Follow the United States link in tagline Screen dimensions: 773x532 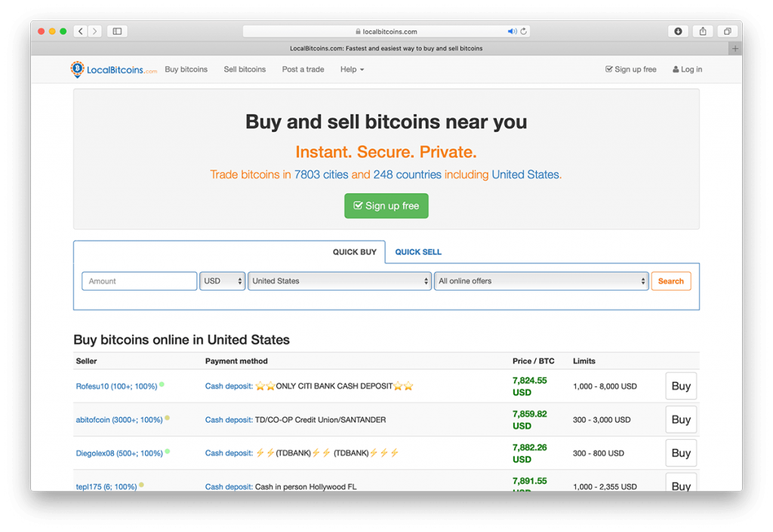(x=525, y=175)
